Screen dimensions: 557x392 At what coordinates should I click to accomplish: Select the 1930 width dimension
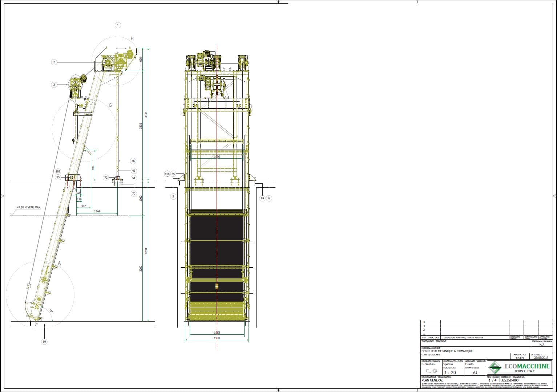[217, 338]
